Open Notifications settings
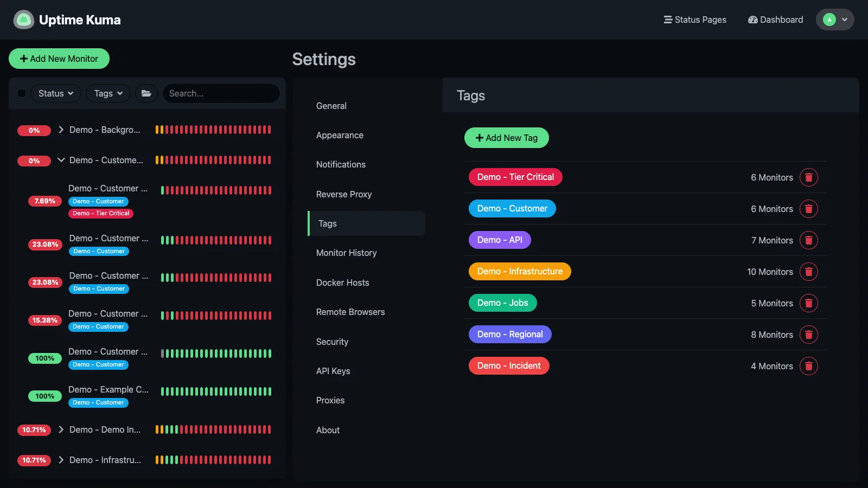The width and height of the screenshot is (868, 488). click(x=367, y=164)
